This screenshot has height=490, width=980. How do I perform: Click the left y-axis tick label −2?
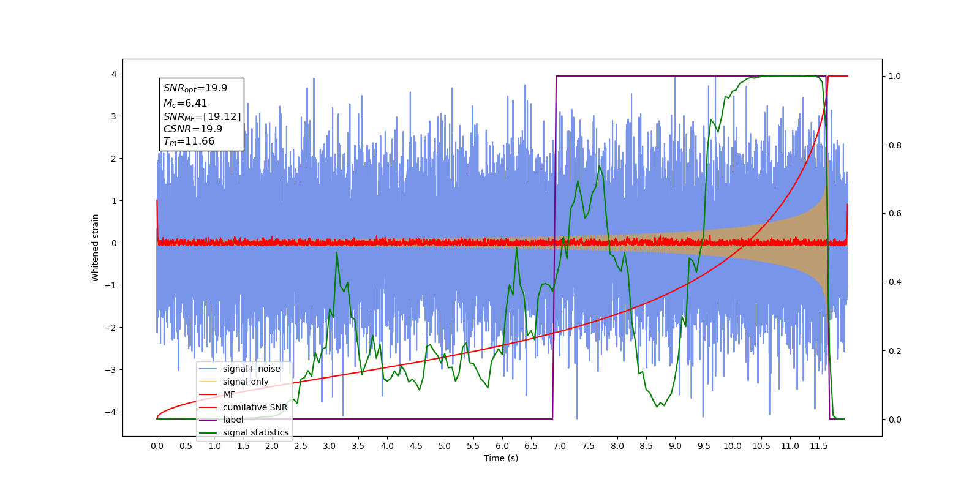tap(110, 328)
